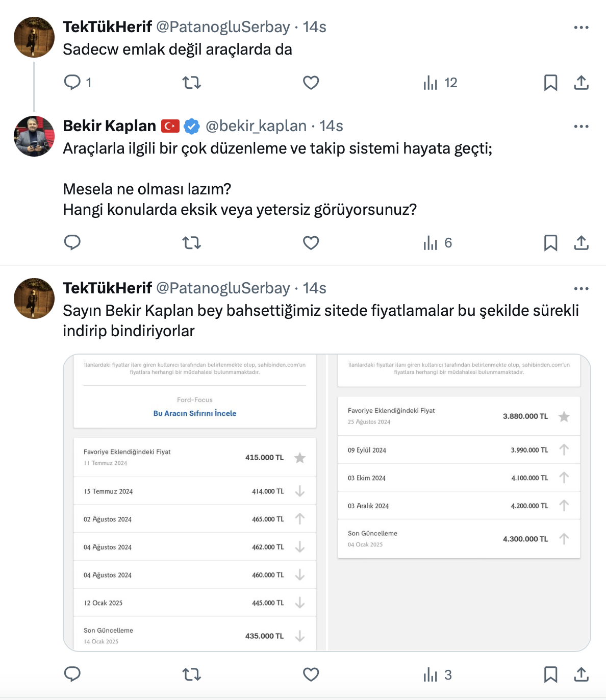Open more options on the last tweet
The height and width of the screenshot is (700, 606).
pos(581,289)
